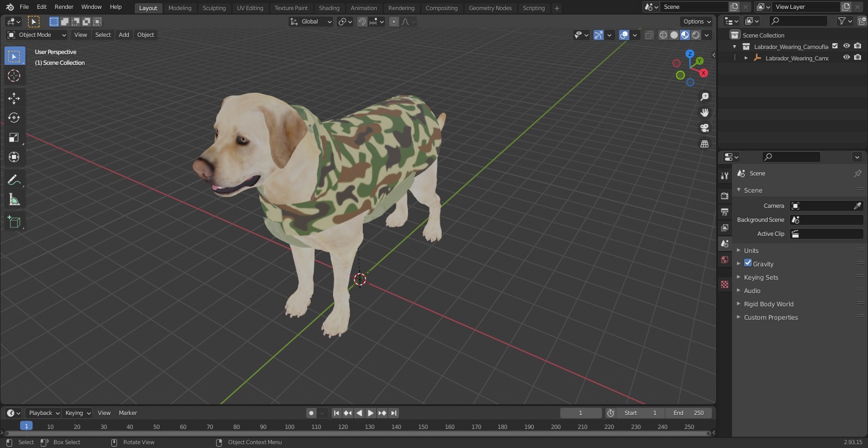Select the Annotate tool
The image size is (868, 448).
coord(14,180)
